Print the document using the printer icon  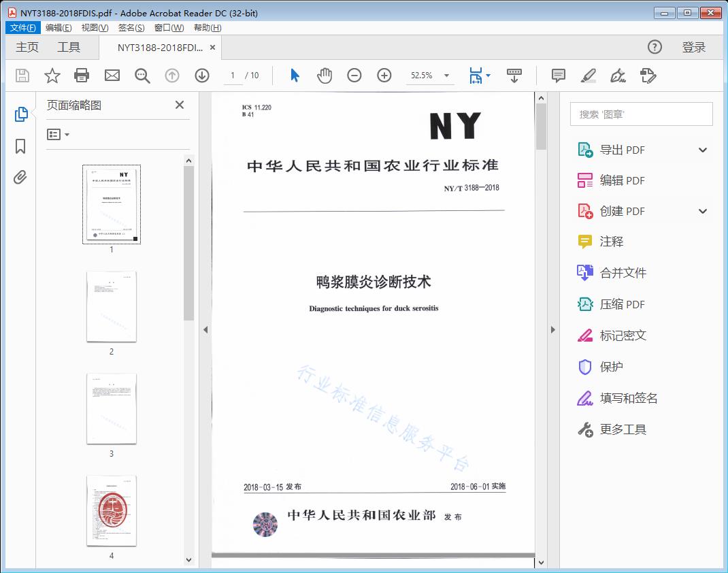coord(82,76)
